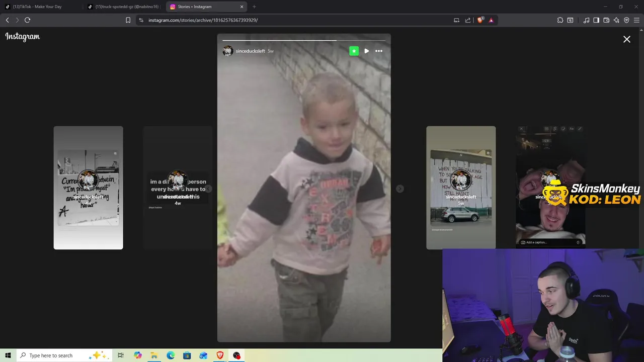Click the address bar URL
Viewport: 644px width, 362px height.
203,20
